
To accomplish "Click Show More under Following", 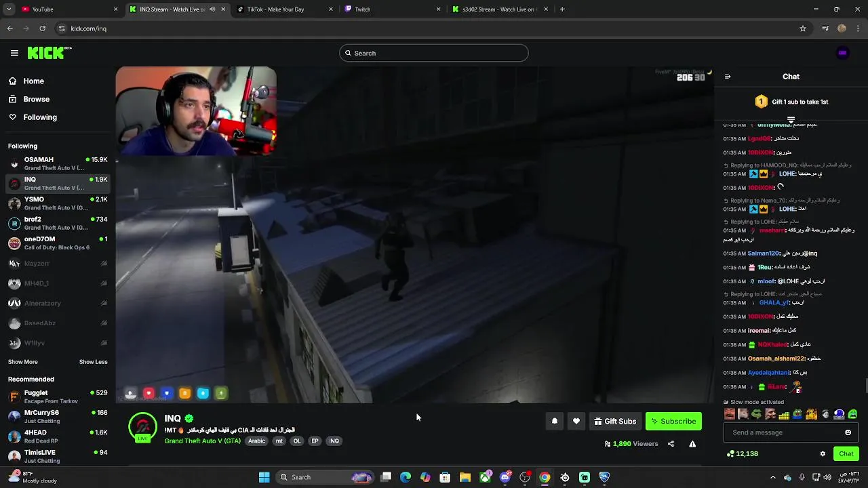I will click(23, 362).
